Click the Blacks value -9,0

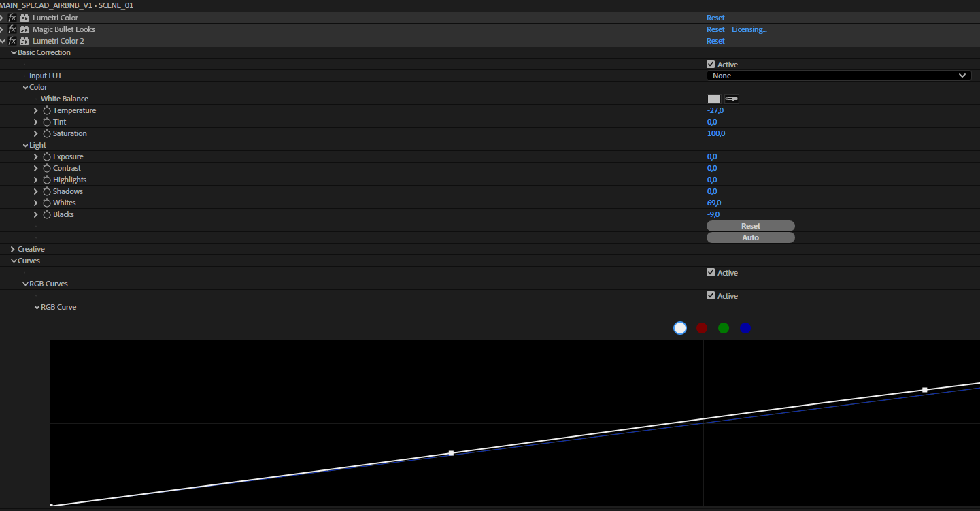tap(713, 214)
